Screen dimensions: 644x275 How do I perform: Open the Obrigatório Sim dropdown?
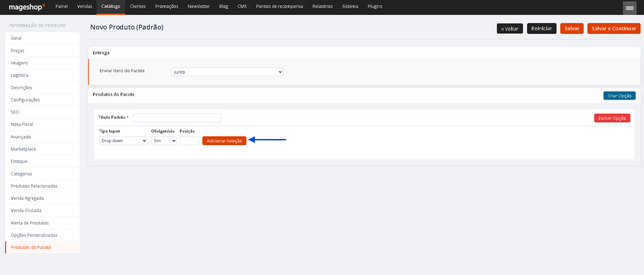(164, 141)
